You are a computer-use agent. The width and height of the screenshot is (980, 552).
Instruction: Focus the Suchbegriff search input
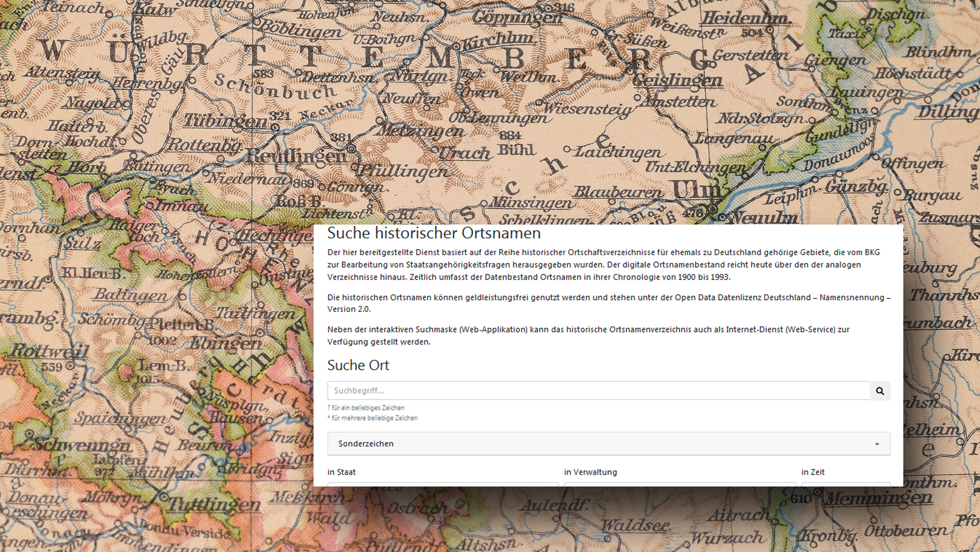click(598, 390)
